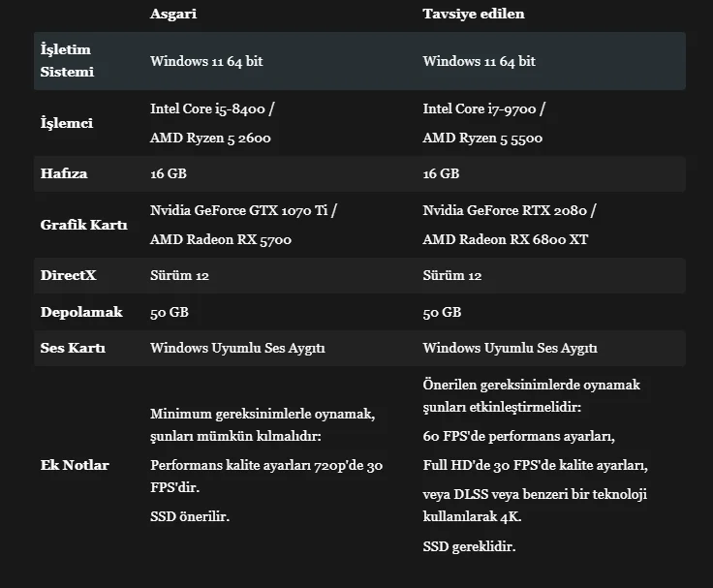This screenshot has height=588, width=713.
Task: Click recommended 50 GB storage cell
Action: pos(442,312)
